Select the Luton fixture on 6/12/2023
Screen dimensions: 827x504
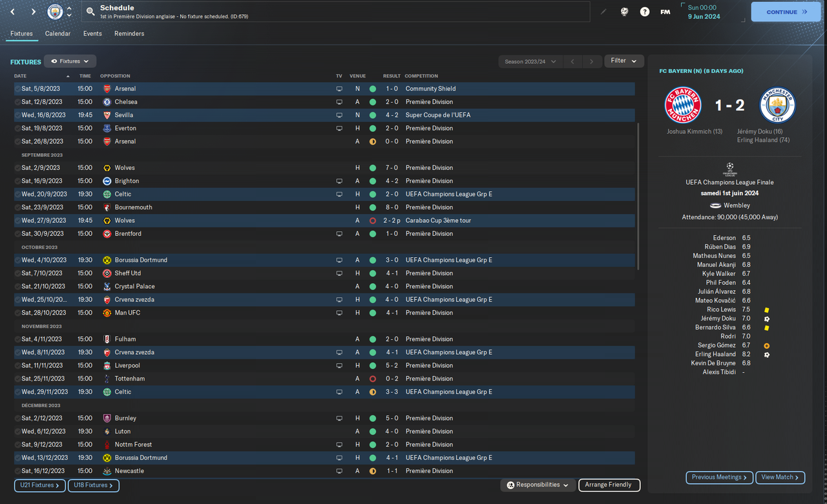coord(324,432)
